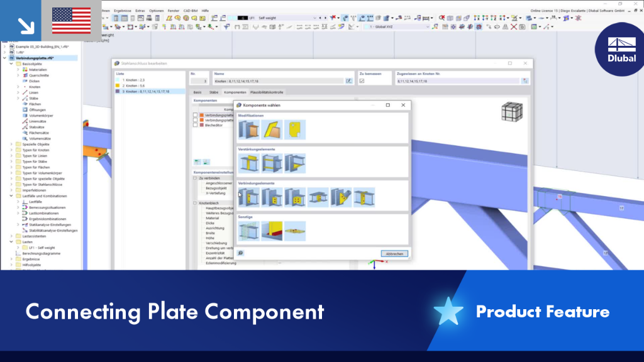Open the Self weight load case dropdown
This screenshot has height=362, width=644.
coord(314,18)
